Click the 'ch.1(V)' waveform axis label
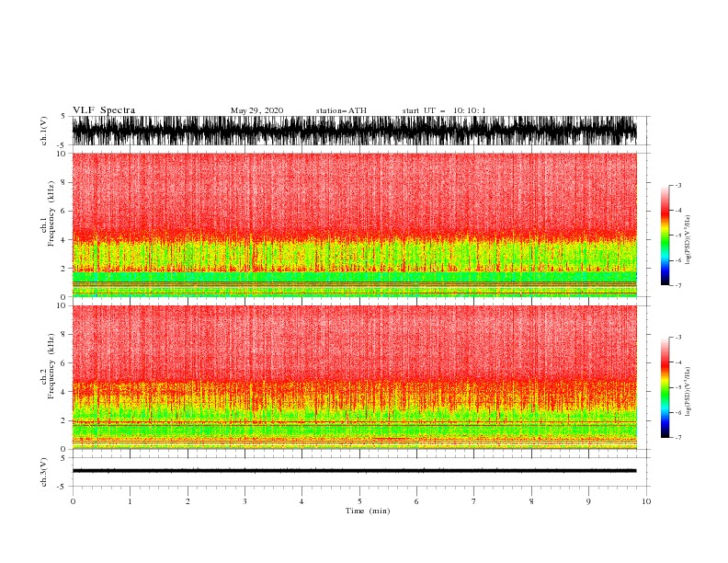728x563 pixels. [x=44, y=131]
